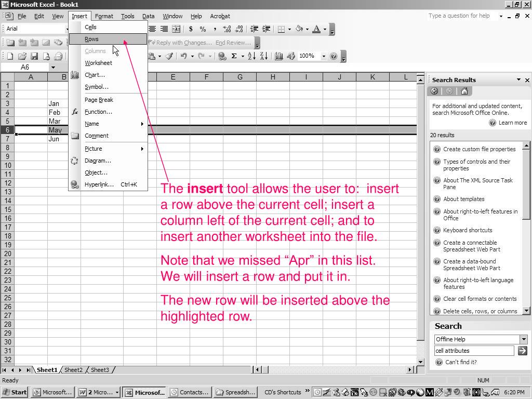This screenshot has width=532, height=399.
Task: Click the Fill Color paint bucket
Action: click(299, 29)
